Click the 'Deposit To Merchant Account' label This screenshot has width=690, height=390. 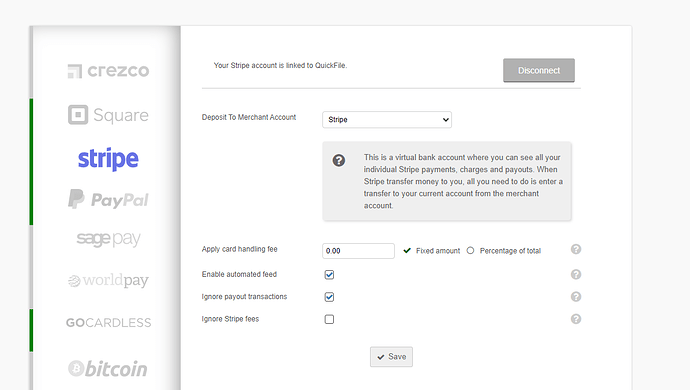249,117
